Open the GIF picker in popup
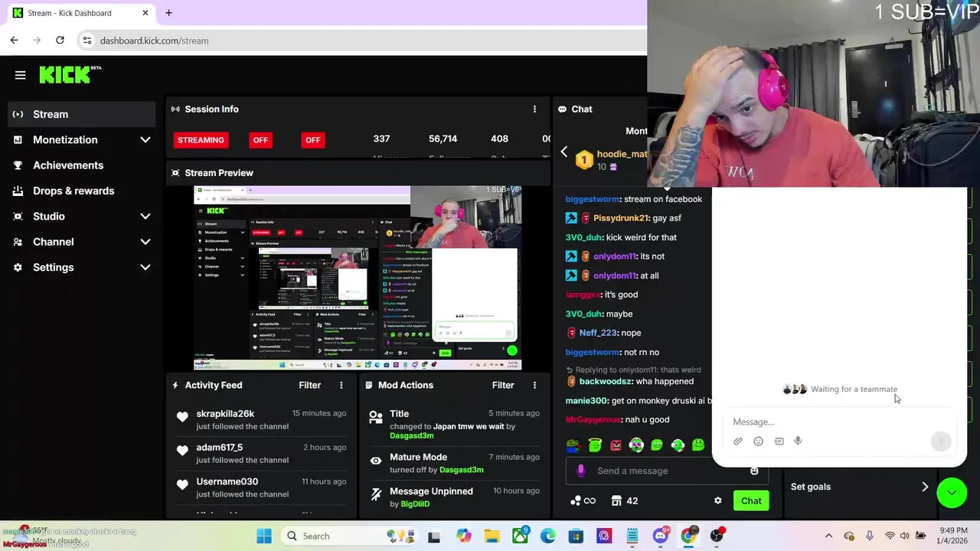Screen dimensions: 980x551 (x=779, y=441)
